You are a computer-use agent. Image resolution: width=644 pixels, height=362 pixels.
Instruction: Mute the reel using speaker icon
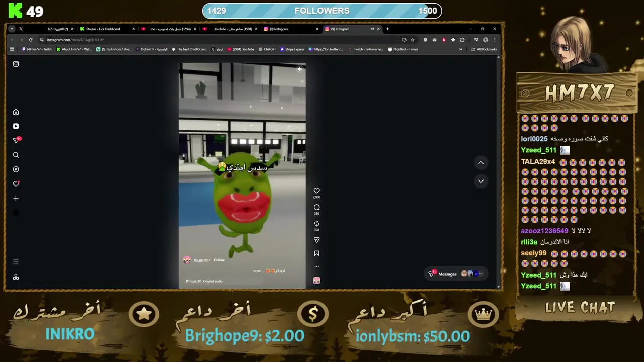point(299,69)
